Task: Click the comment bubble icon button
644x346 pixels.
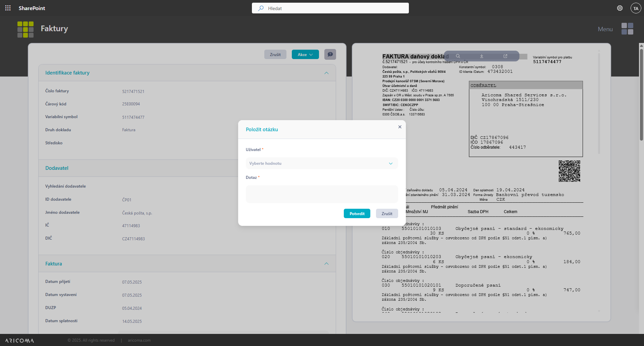Action: coord(330,54)
